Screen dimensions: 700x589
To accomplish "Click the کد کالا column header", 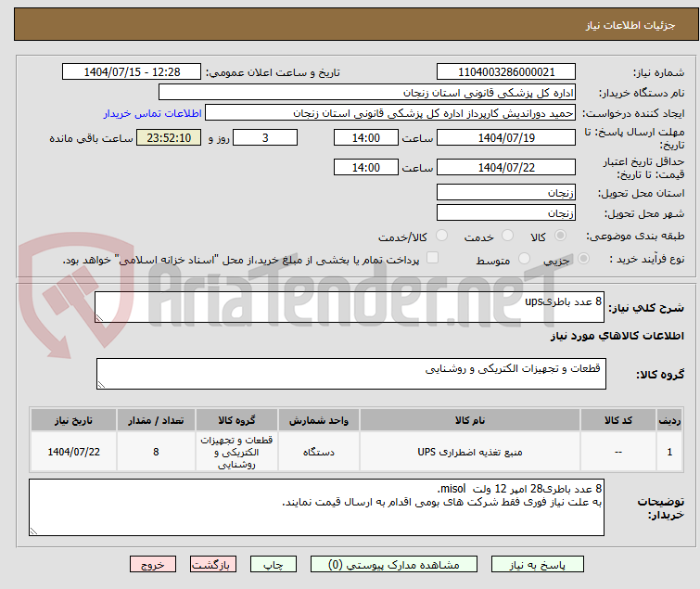I will (617, 420).
